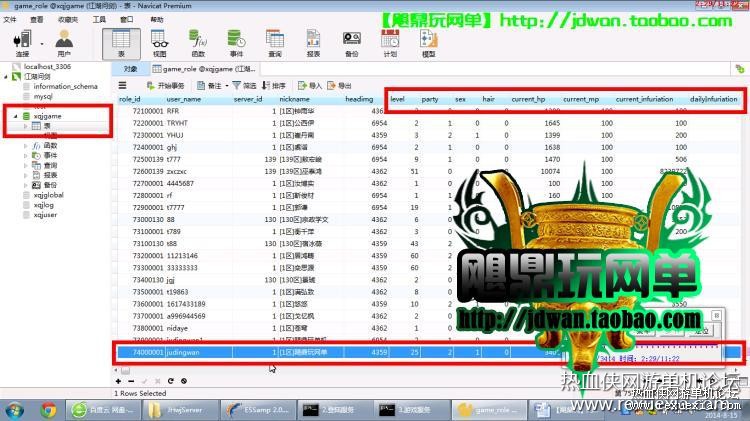The width and height of the screenshot is (750, 421).
Task: Open the Tools menu in menu bar
Action: click(x=99, y=19)
